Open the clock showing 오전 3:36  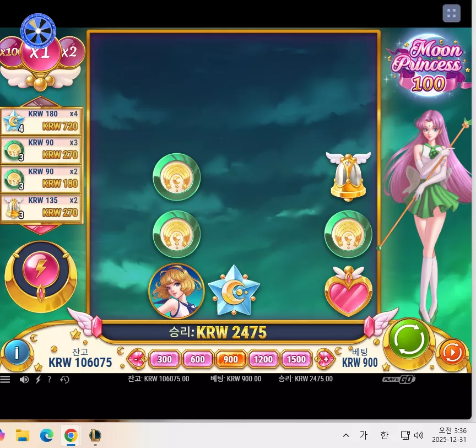click(x=450, y=435)
